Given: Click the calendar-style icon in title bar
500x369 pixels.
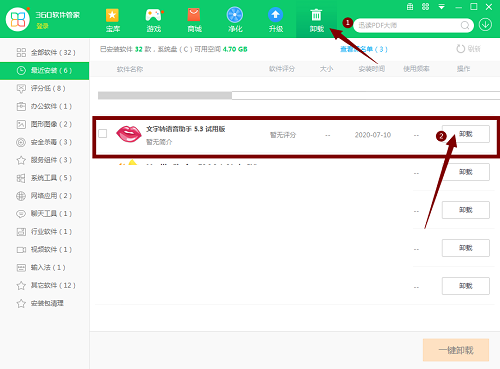Looking at the screenshot, I should (410, 7).
